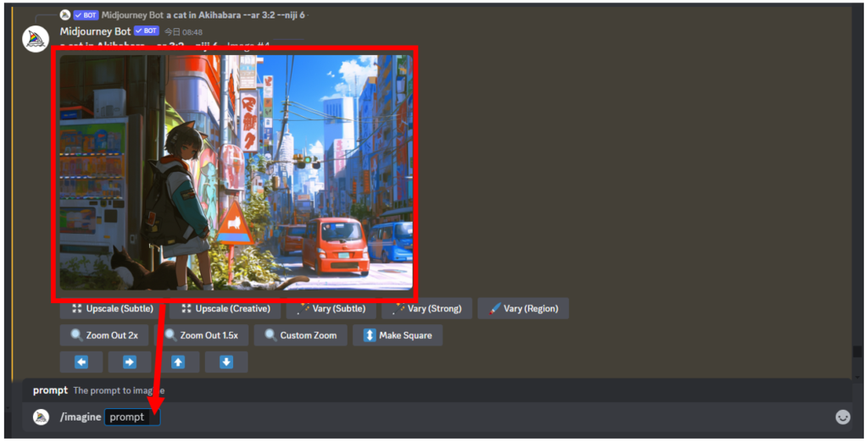Open Vary (Region) editor

[x=523, y=309]
